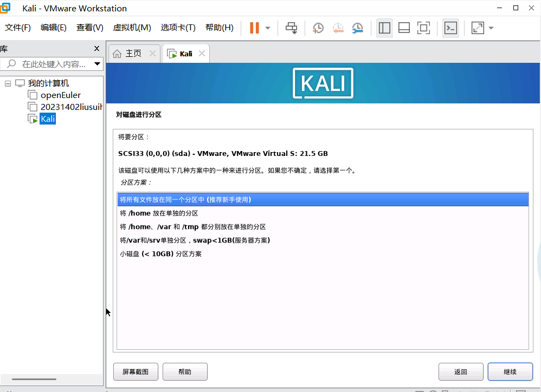Maximize the VMware Workstation window
This screenshot has height=392, width=541.
coord(516,8)
